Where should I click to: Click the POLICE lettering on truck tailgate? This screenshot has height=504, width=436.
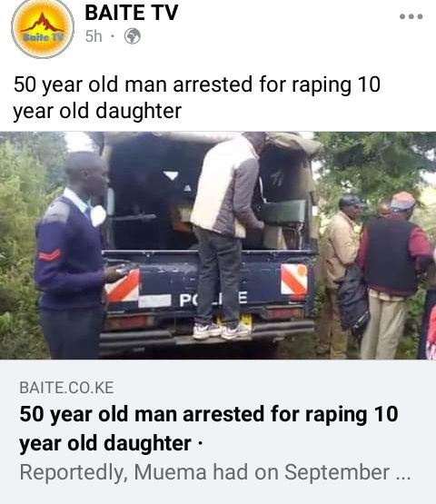213,300
